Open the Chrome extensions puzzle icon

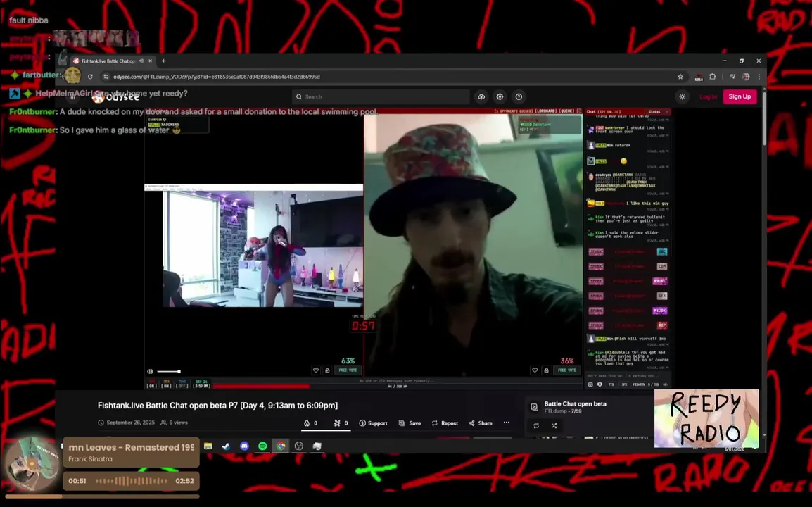[713, 77]
